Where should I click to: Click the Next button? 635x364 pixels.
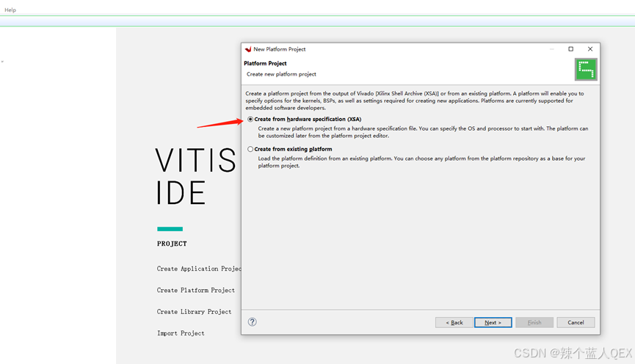point(493,322)
